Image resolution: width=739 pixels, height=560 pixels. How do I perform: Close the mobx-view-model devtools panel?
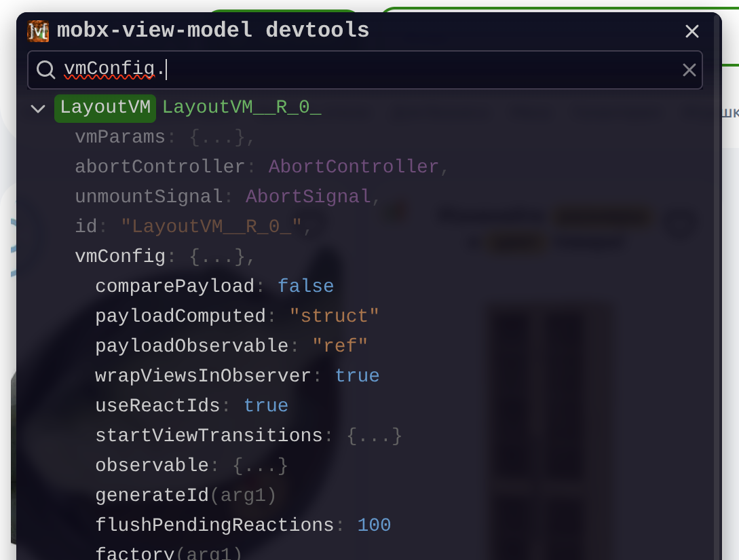[x=691, y=32]
